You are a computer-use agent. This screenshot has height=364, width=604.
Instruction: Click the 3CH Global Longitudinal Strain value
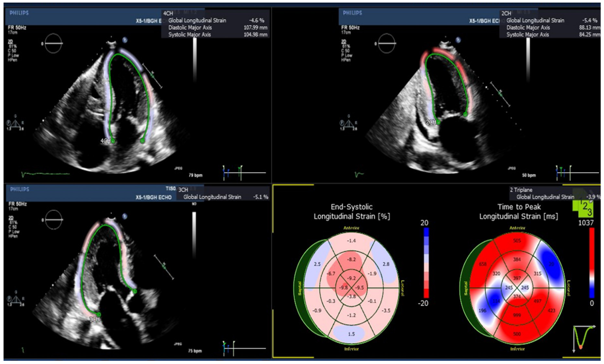click(x=260, y=197)
